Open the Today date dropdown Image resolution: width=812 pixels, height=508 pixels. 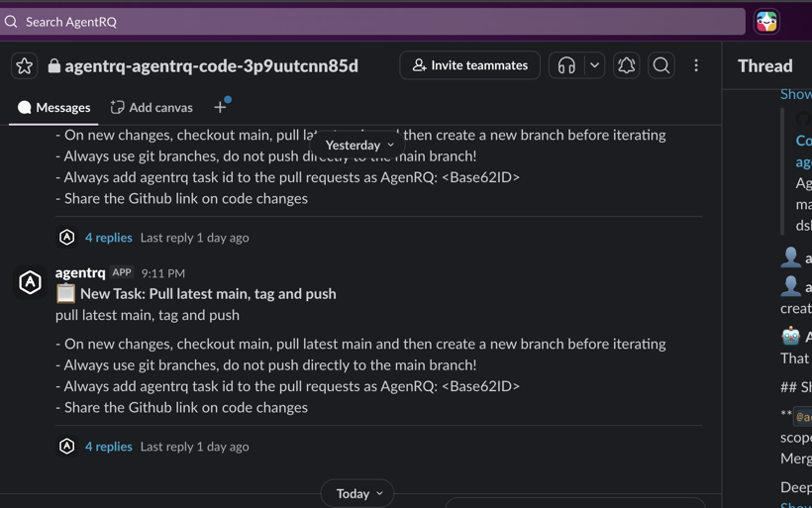(x=357, y=493)
